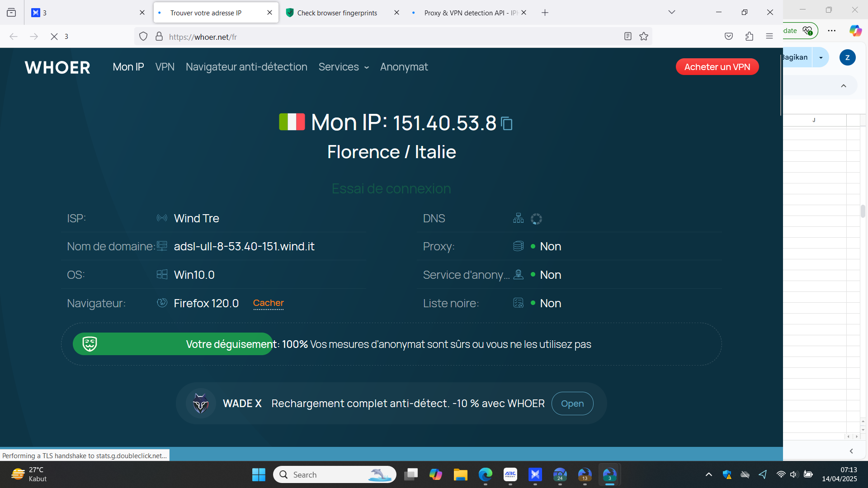Click the site padlock security icon
The width and height of the screenshot is (868, 488).
pyautogui.click(x=159, y=37)
